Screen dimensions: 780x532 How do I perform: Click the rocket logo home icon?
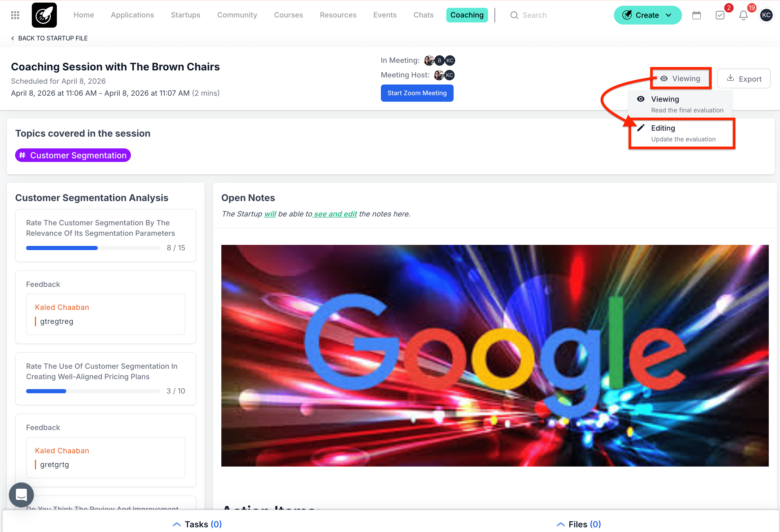click(x=44, y=15)
